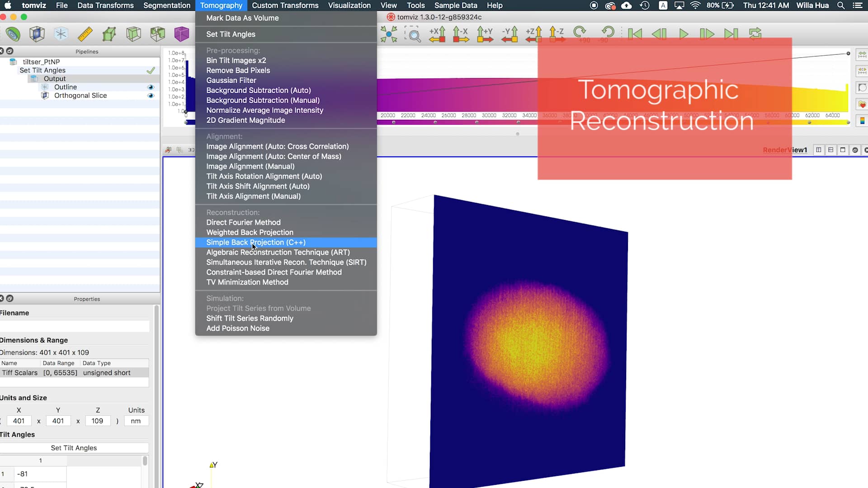Click the Contour module icon
Image resolution: width=868 pixels, height=488 pixels.
point(13,34)
